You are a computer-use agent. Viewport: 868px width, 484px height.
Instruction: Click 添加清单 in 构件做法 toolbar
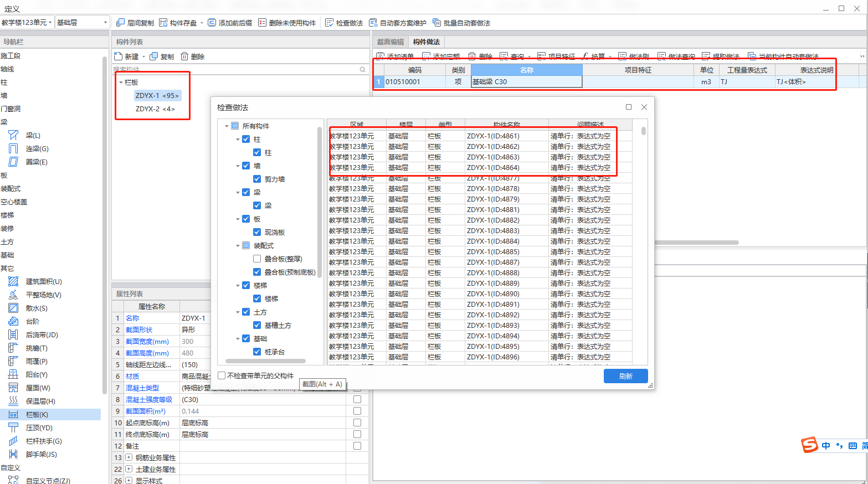coord(395,56)
